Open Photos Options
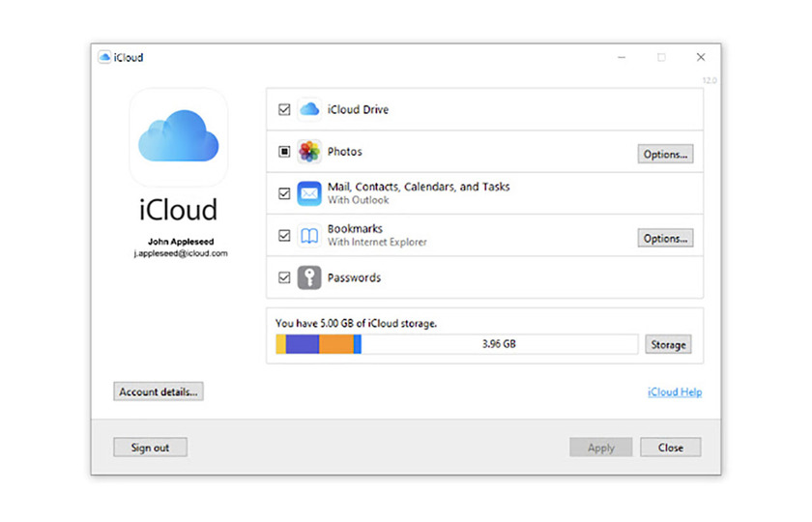The height and width of the screenshot is (522, 812). [665, 155]
